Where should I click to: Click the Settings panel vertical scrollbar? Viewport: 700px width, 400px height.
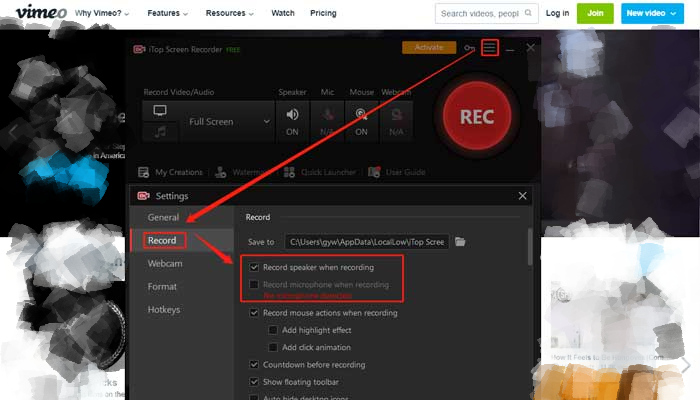pyautogui.click(x=529, y=246)
